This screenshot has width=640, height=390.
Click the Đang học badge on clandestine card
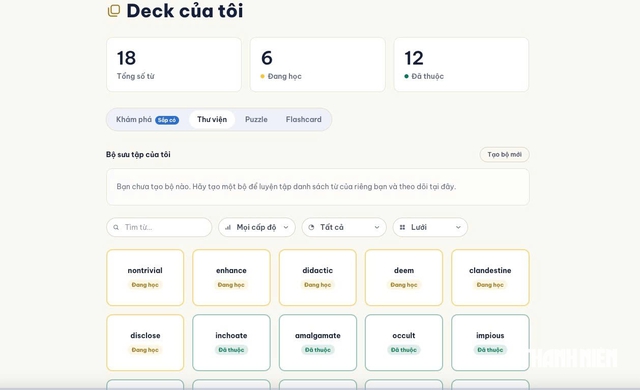pos(490,285)
